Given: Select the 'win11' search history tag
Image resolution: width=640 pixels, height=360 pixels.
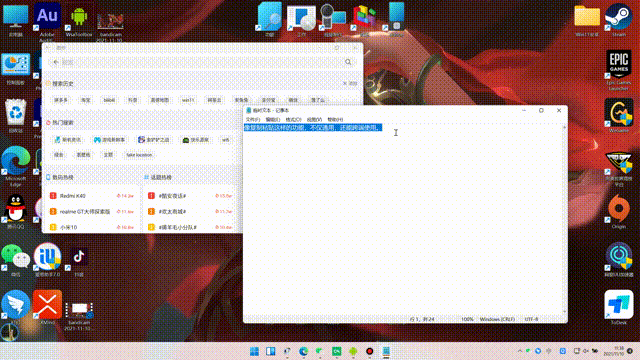Looking at the screenshot, I should pyautogui.click(x=188, y=100).
